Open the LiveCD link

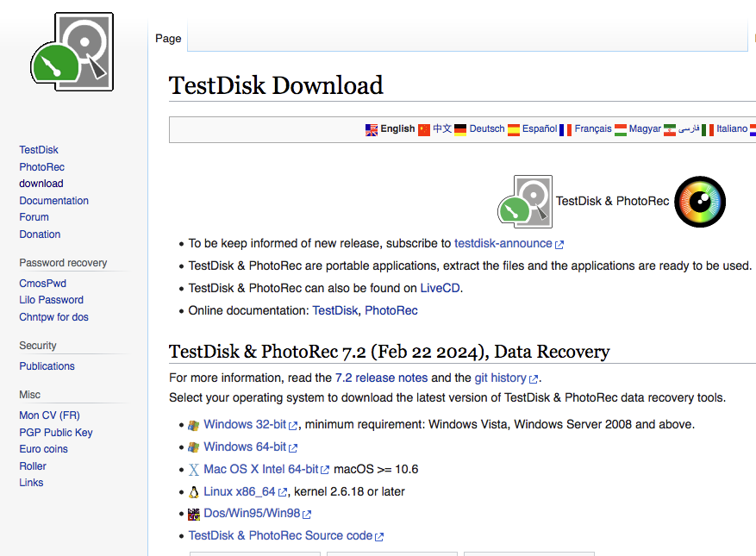(440, 289)
